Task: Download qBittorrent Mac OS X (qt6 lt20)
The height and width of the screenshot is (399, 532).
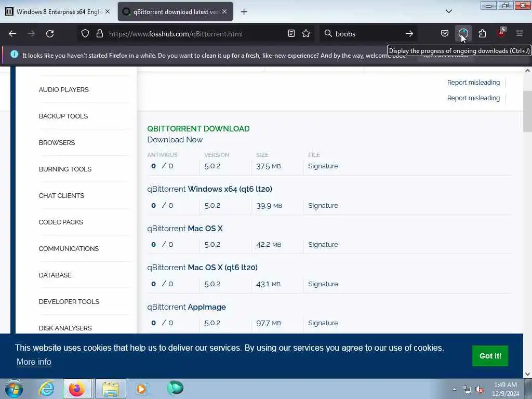Action: click(x=202, y=268)
